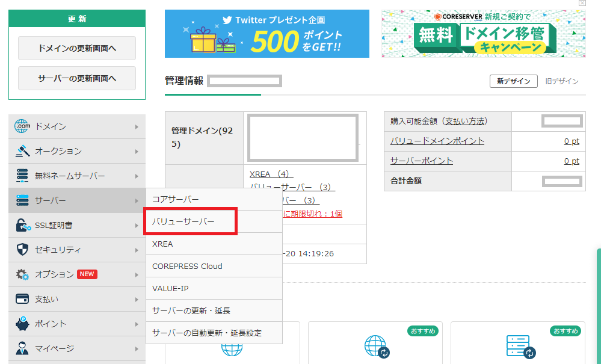This screenshot has height=364, width=601.
Task: Open the バリュードメインポイント link
Action: coord(437,141)
